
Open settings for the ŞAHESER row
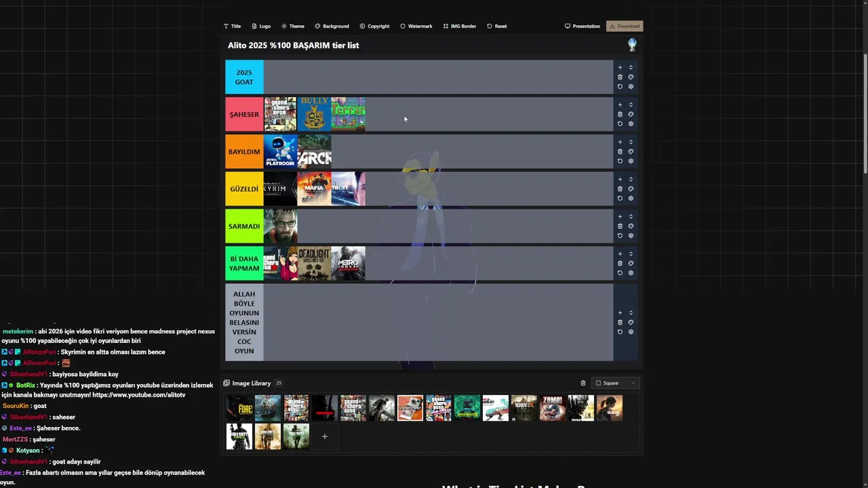(x=631, y=123)
